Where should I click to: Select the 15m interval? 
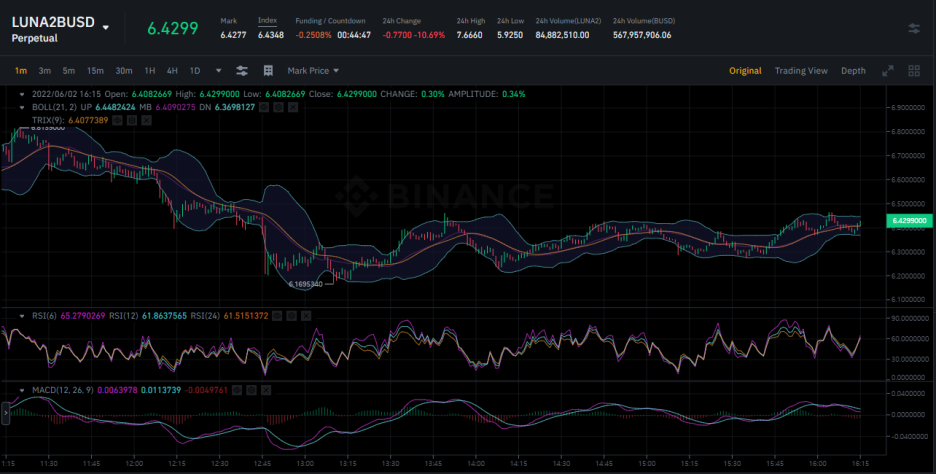pos(95,70)
